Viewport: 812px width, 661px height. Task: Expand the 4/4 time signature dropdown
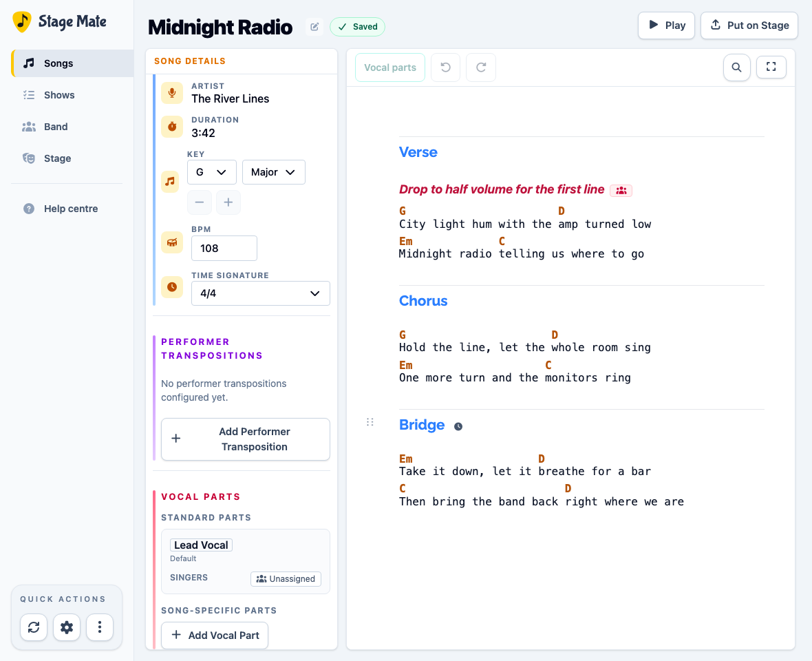coord(261,293)
